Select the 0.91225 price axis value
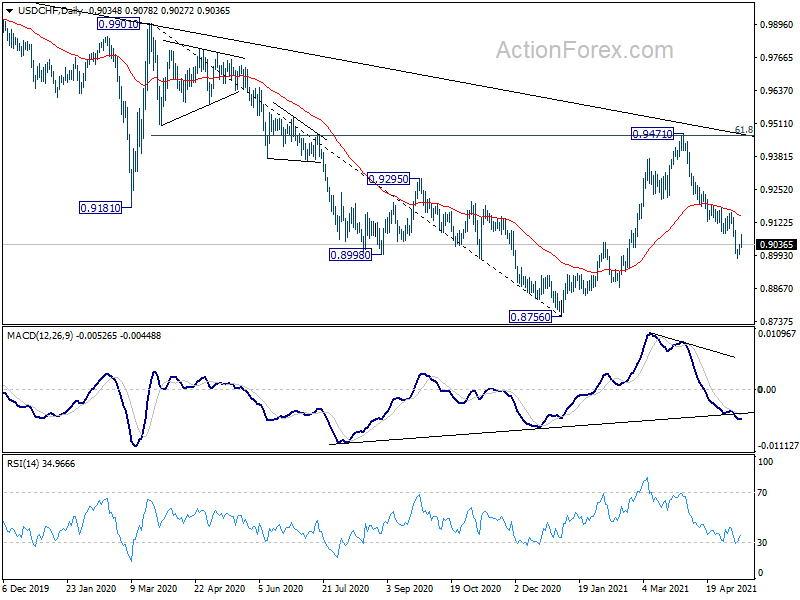This screenshot has height=600, width=800. pyautogui.click(x=777, y=222)
